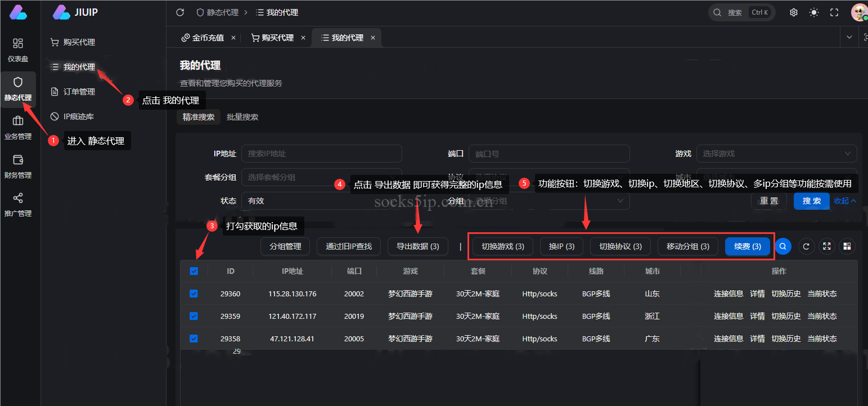Switch theme with the sun icon
The width and height of the screenshot is (868, 406).
click(814, 12)
